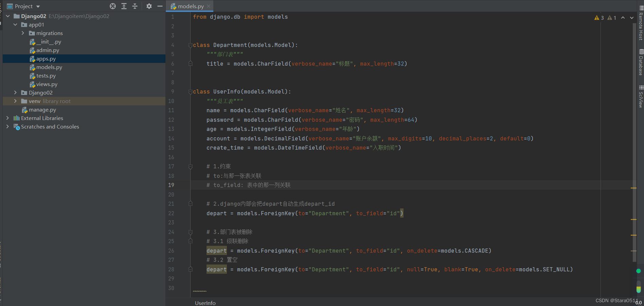This screenshot has height=306, width=644.
Task: Select admin.py in project tree
Action: pyautogui.click(x=48, y=50)
